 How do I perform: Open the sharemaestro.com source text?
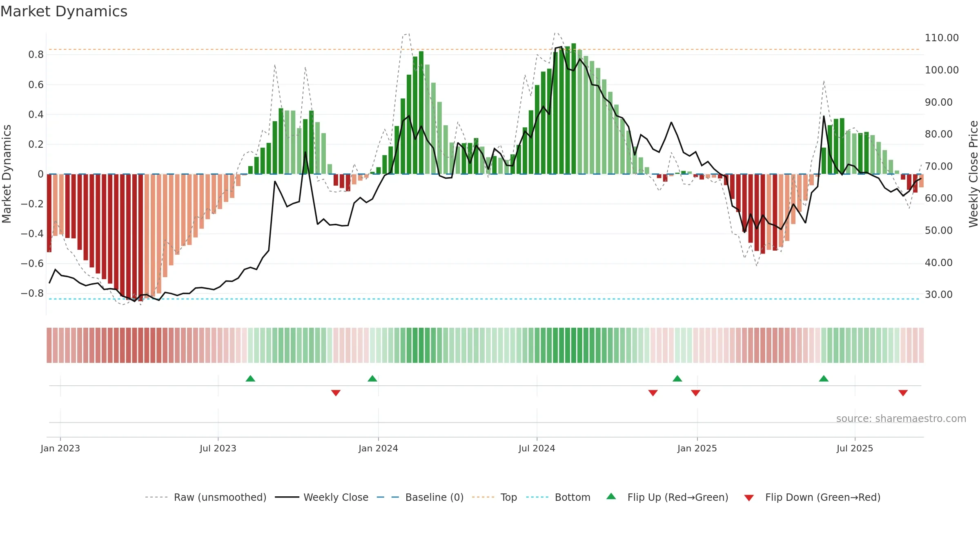(x=901, y=418)
